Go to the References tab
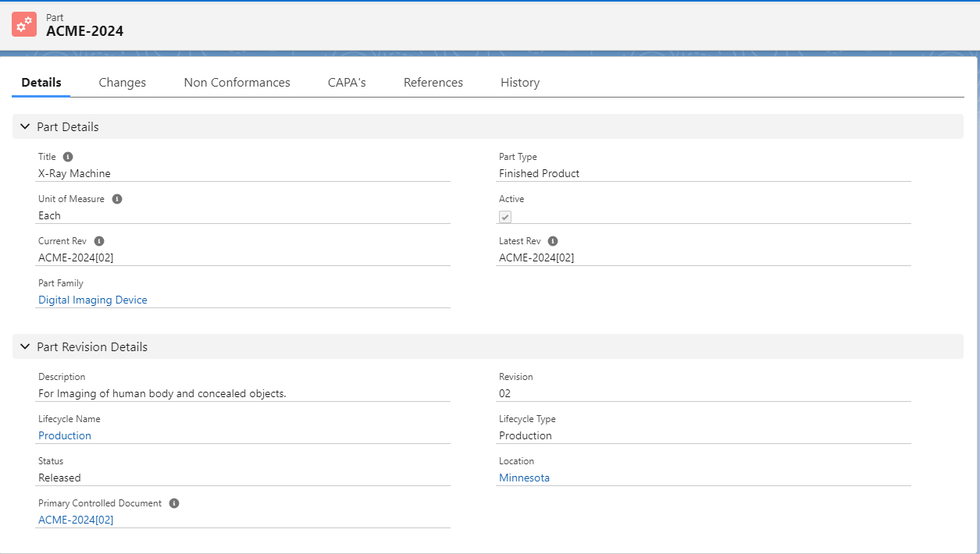The image size is (980, 554). tap(433, 83)
